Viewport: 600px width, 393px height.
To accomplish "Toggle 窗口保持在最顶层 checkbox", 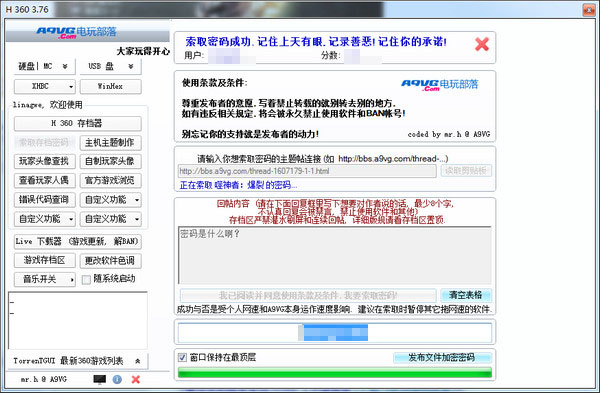I will point(182,357).
